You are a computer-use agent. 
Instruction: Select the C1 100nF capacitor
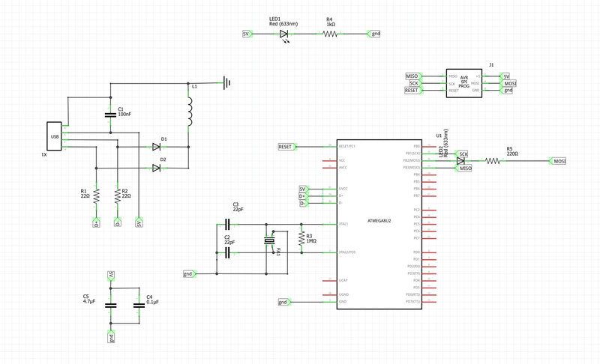pyautogui.click(x=111, y=115)
